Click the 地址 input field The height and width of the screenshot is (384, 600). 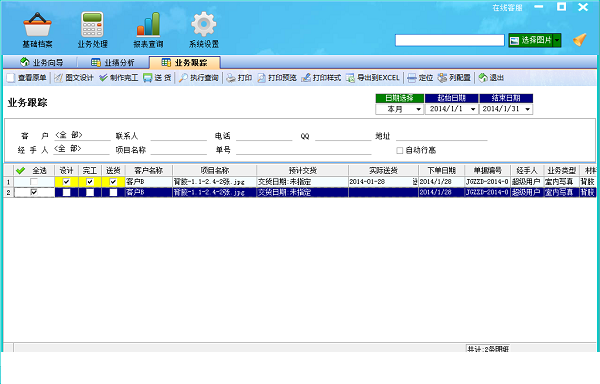tap(442, 136)
